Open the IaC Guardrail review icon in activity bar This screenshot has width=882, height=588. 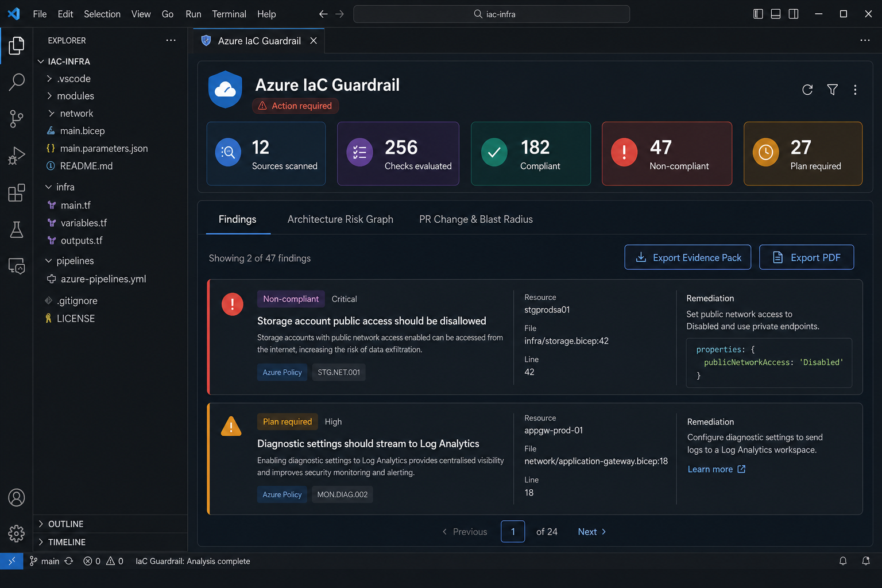(16, 266)
